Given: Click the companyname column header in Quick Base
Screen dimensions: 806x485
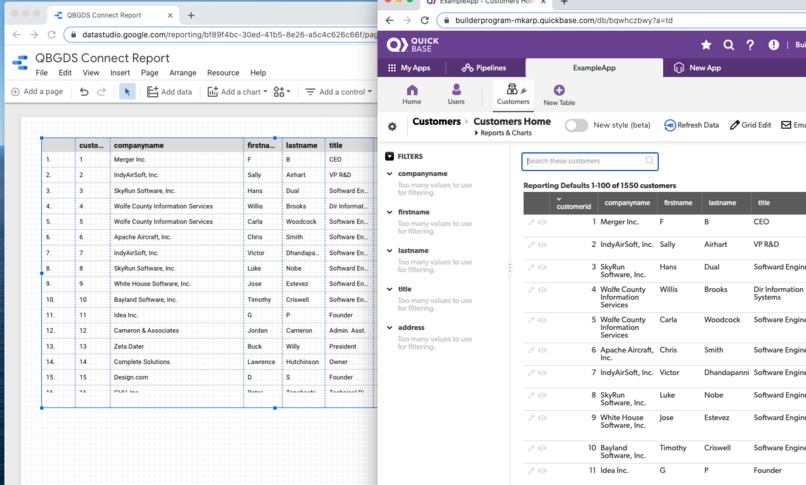Looking at the screenshot, I should pos(627,203).
